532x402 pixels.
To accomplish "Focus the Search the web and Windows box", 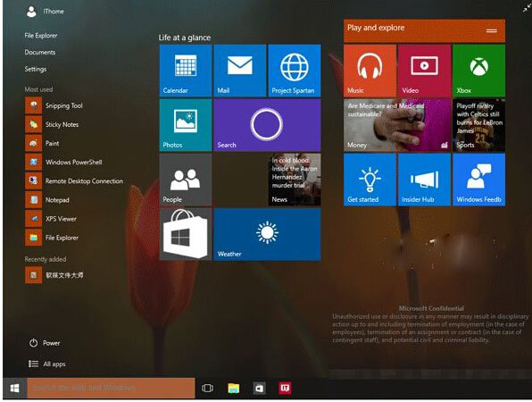I will (111, 388).
